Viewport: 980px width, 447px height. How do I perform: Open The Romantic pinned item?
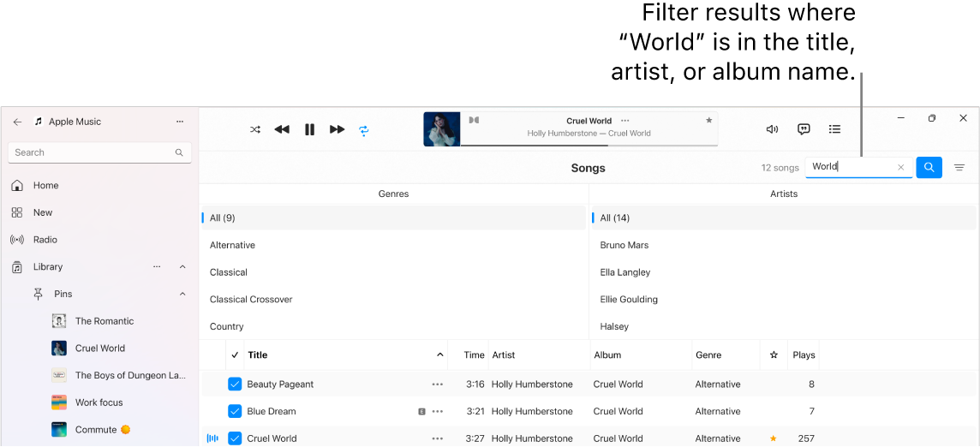coord(105,321)
